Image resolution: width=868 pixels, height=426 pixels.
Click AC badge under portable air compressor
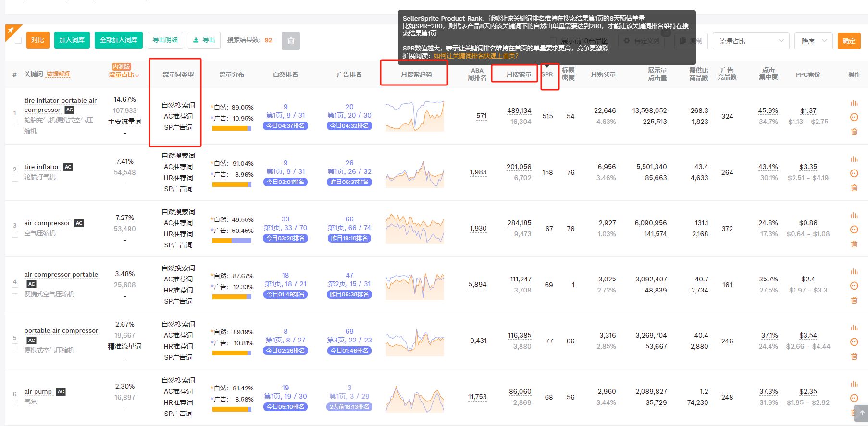(x=32, y=341)
